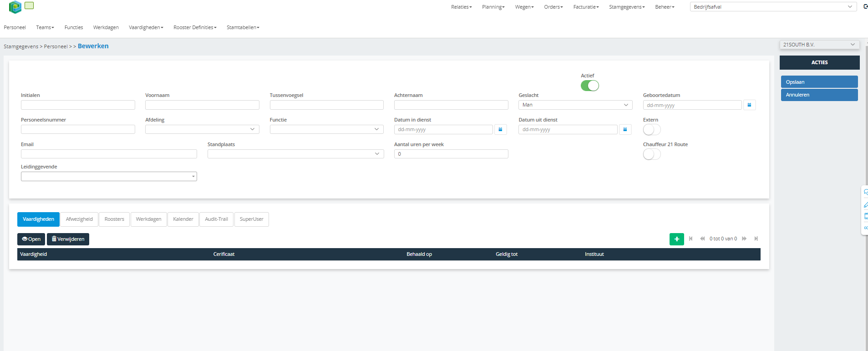Select the Vaardigheden tab
Viewport: 868px width, 351px height.
coord(38,219)
